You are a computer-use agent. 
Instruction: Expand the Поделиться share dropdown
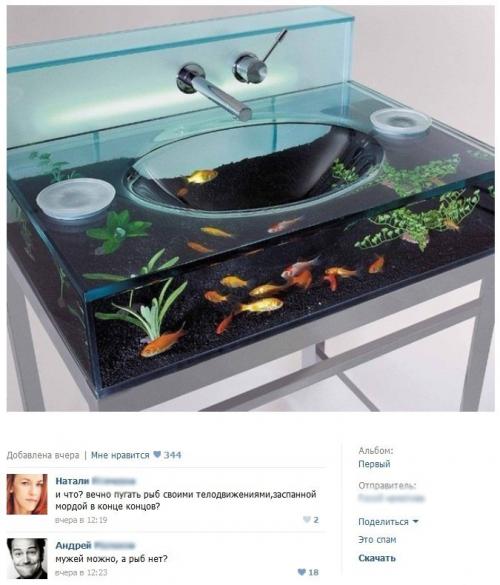point(388,522)
